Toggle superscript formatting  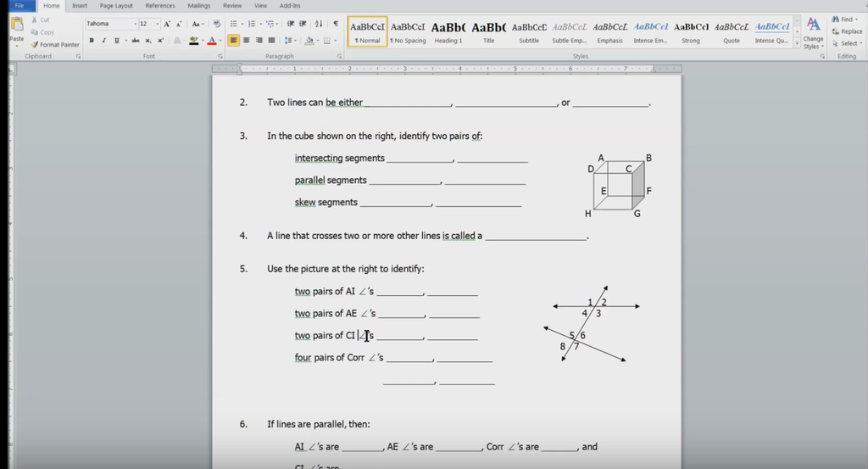[x=160, y=41]
